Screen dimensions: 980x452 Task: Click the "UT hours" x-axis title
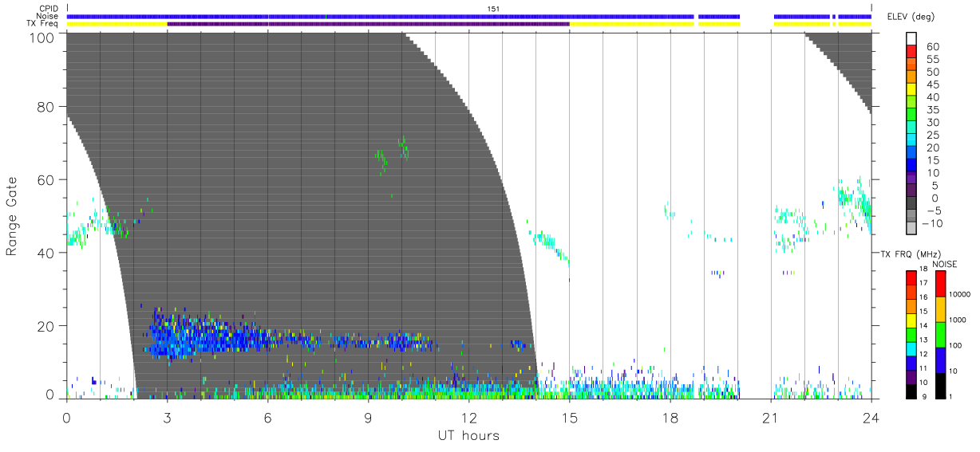point(468,436)
